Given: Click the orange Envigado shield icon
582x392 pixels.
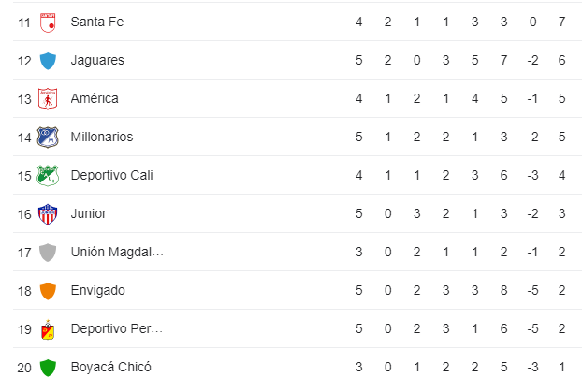Looking at the screenshot, I should click(48, 290).
